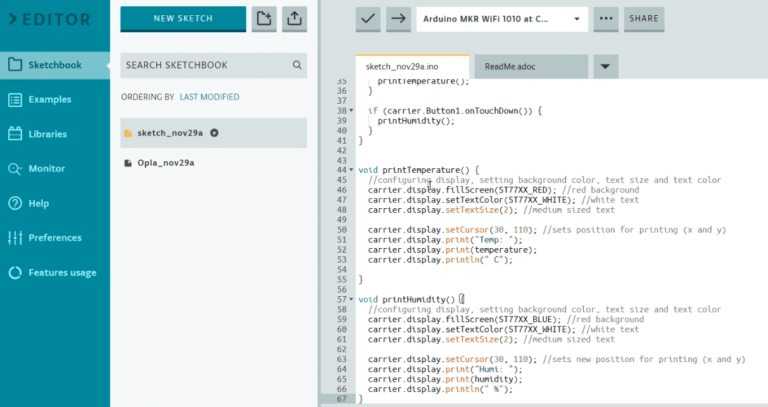Screen dimensions: 768x407
Task: Click the import sketch upload icon
Action: click(294, 18)
